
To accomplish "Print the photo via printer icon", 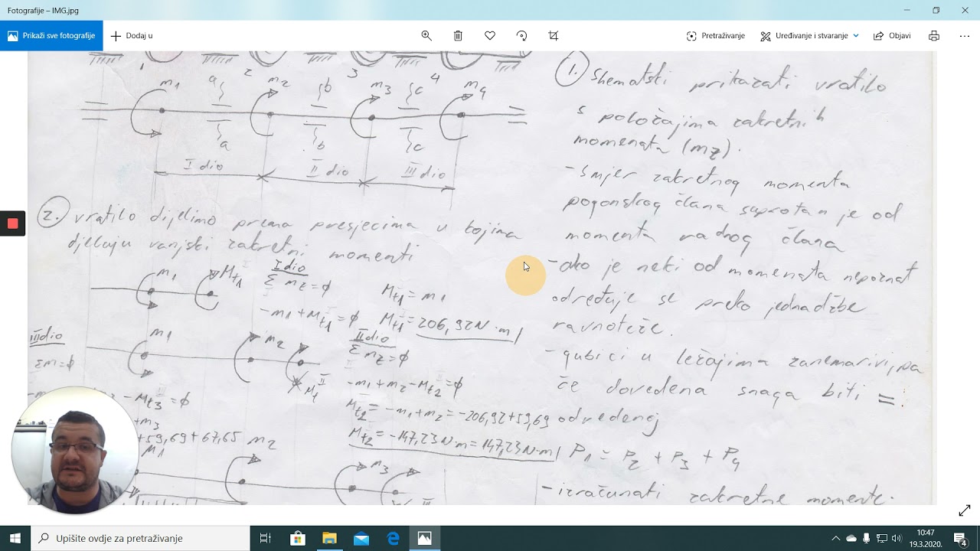I will click(934, 36).
